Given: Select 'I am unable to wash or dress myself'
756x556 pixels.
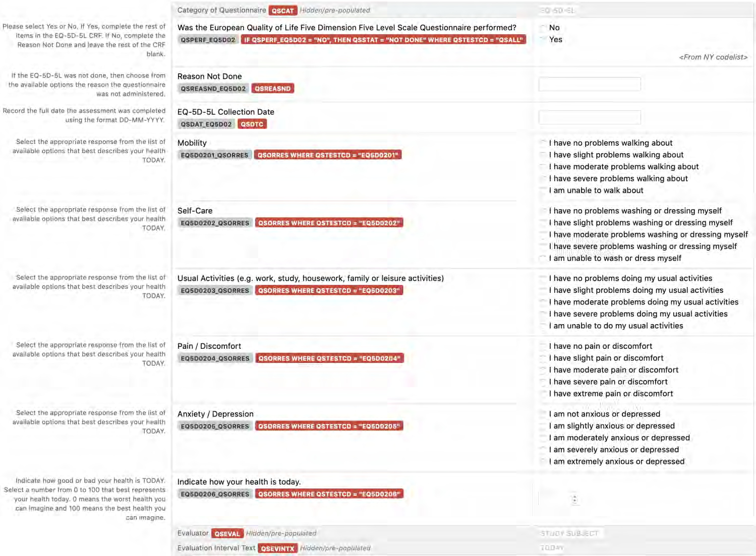Looking at the screenshot, I should coord(543,258).
